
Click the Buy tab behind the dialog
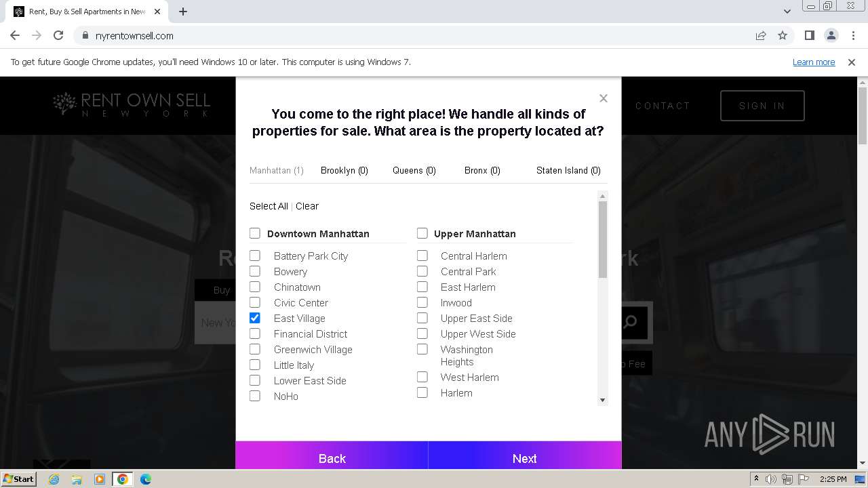click(x=222, y=290)
